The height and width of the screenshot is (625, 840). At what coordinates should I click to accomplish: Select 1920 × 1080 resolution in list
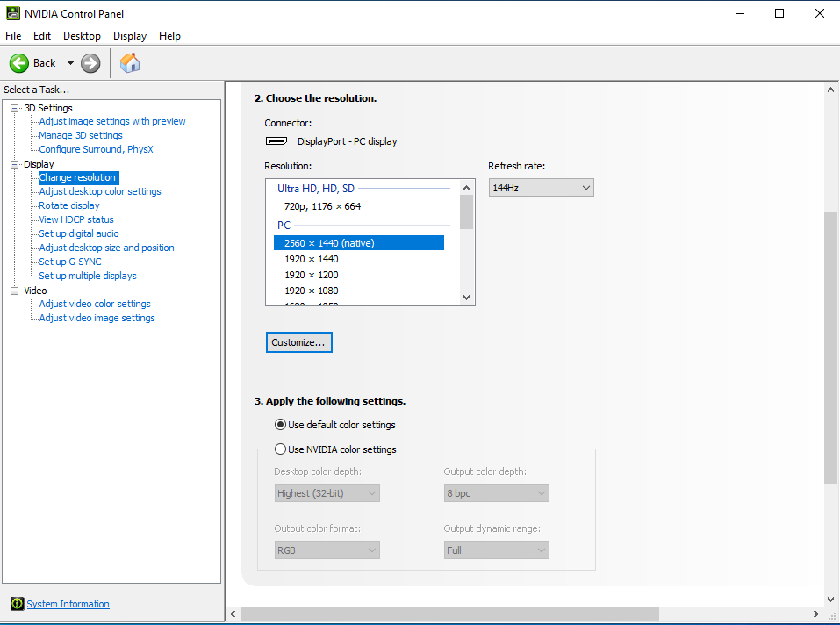point(311,291)
